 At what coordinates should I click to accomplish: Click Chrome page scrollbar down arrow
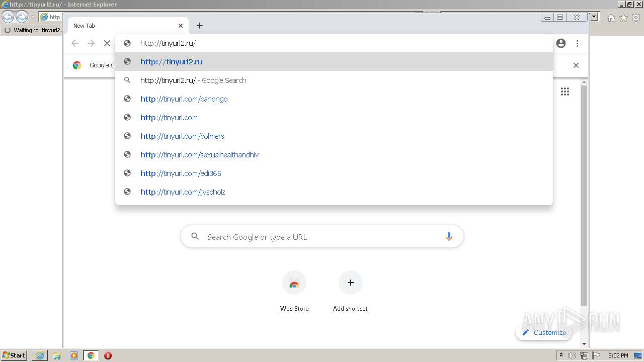(584, 344)
